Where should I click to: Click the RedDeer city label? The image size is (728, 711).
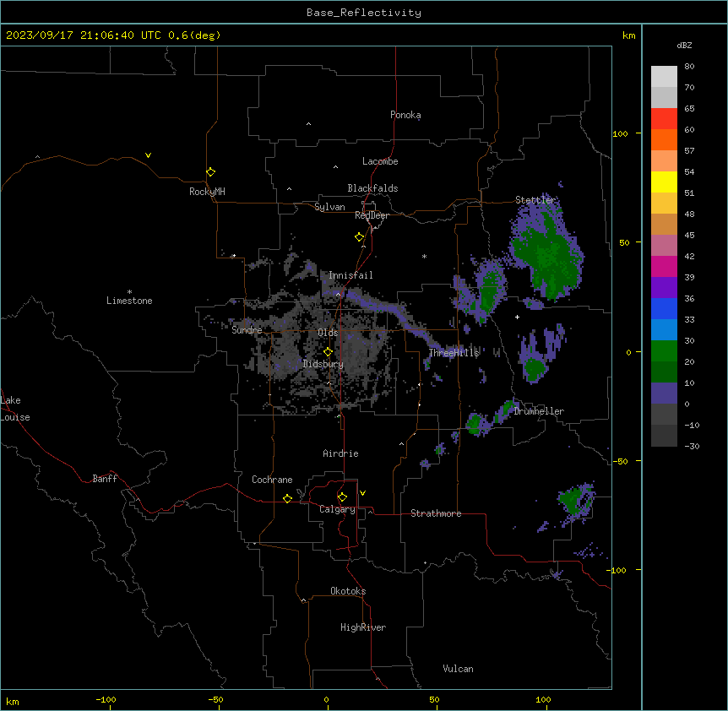point(372,215)
